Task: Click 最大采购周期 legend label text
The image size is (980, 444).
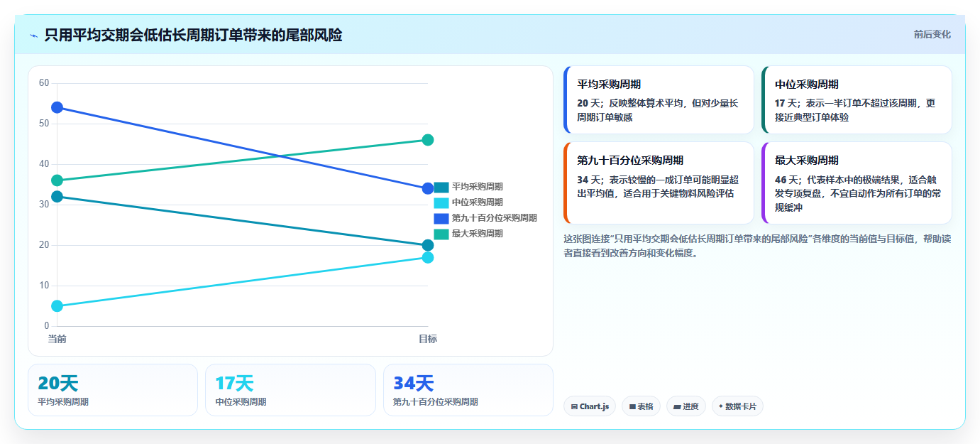Action: pyautogui.click(x=478, y=234)
